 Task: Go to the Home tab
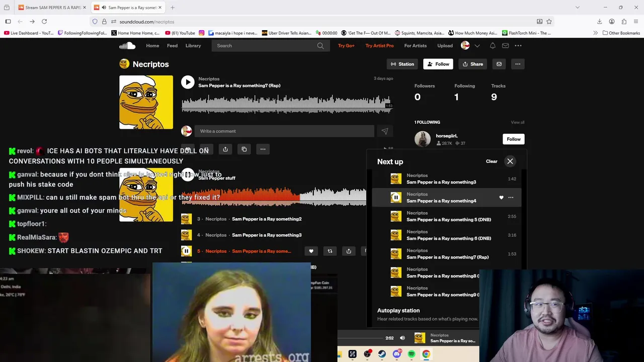(x=152, y=46)
